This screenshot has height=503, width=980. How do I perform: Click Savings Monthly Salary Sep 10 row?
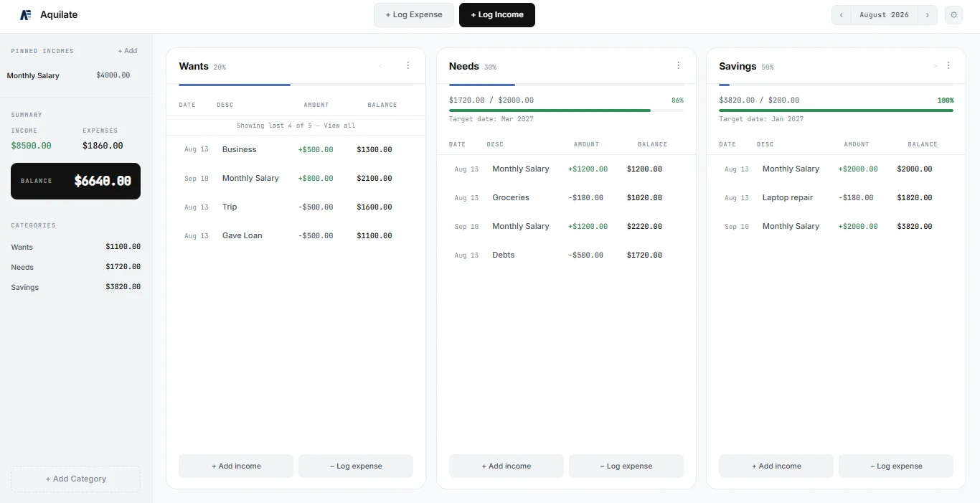tap(836, 226)
